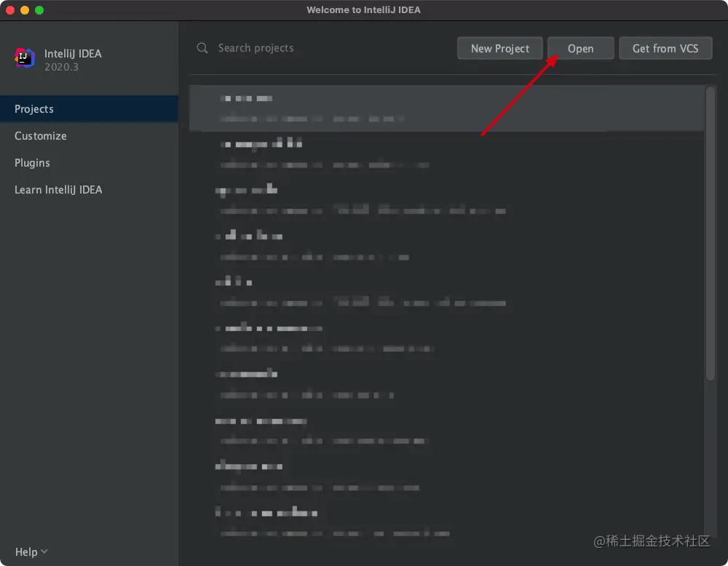
Task: Click the search magnifier icon
Action: click(202, 48)
